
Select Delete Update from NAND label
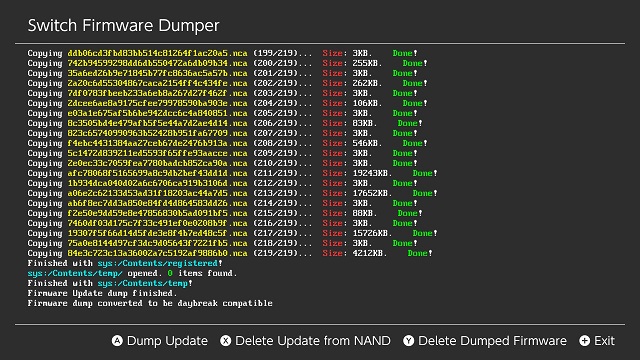[313, 341]
